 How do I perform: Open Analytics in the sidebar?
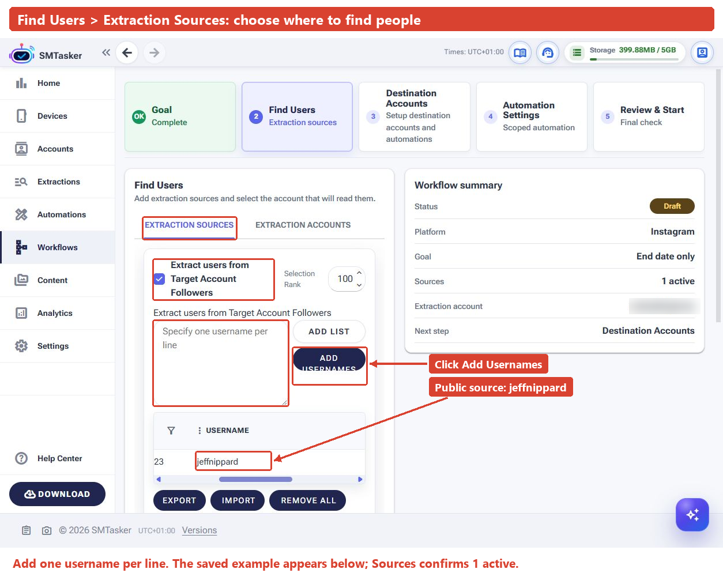tap(58, 313)
